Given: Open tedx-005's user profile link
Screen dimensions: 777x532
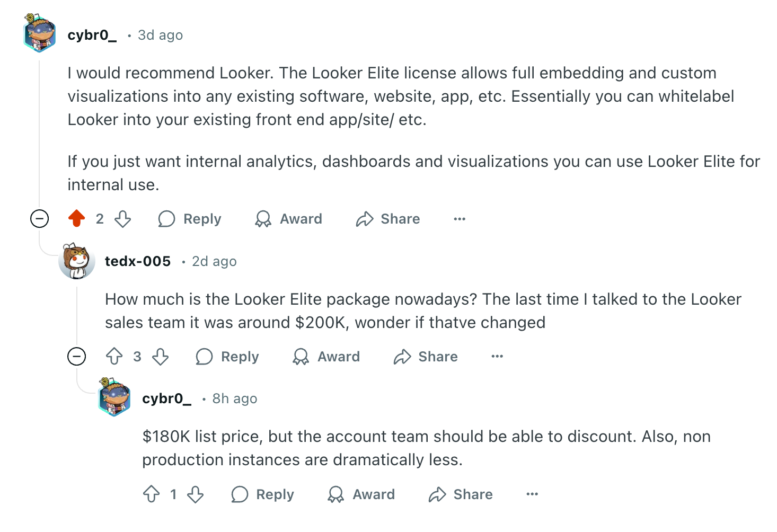Looking at the screenshot, I should pos(138,261).
